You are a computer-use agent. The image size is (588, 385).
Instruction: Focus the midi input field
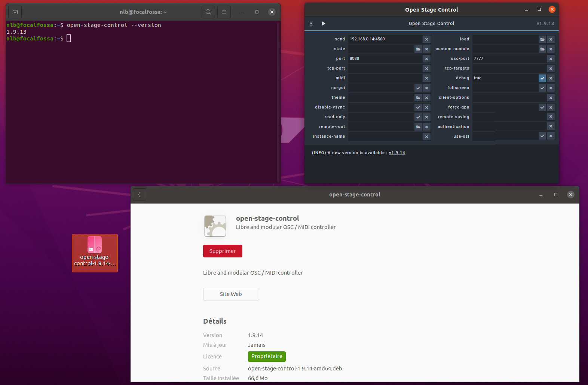(x=385, y=78)
